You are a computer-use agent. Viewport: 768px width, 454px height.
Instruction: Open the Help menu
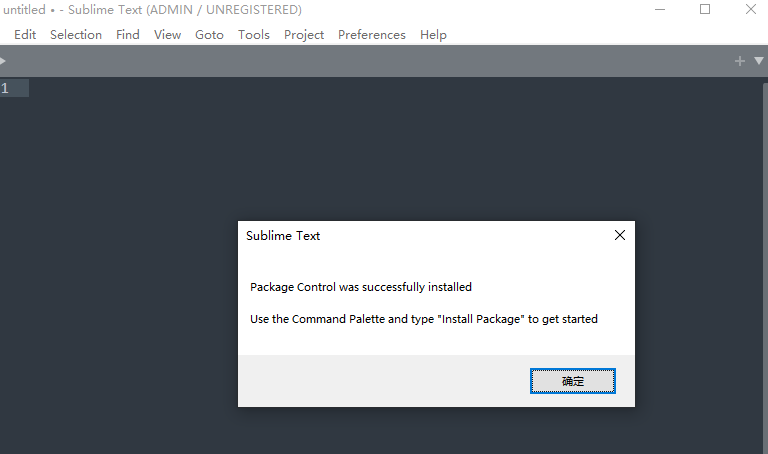click(433, 34)
